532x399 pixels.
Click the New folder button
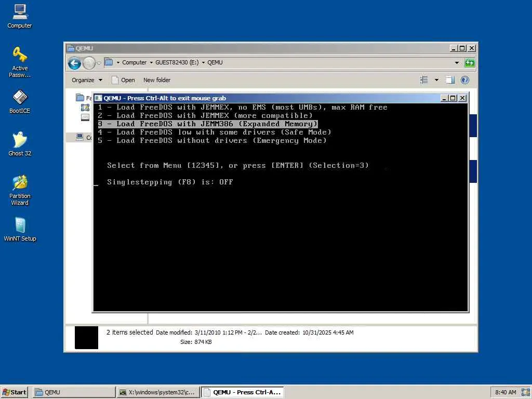[157, 80]
